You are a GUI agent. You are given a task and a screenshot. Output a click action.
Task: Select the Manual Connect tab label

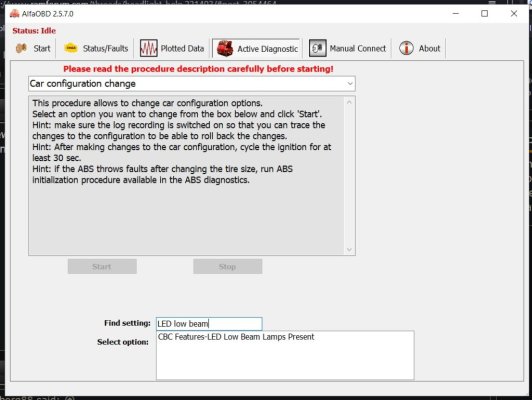pyautogui.click(x=358, y=49)
